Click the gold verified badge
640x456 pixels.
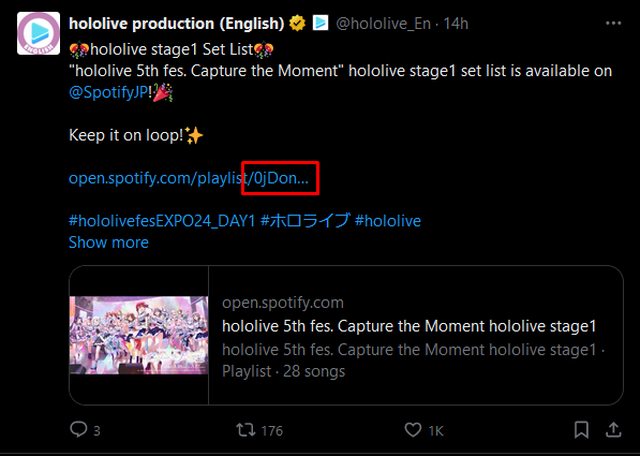coord(298,22)
